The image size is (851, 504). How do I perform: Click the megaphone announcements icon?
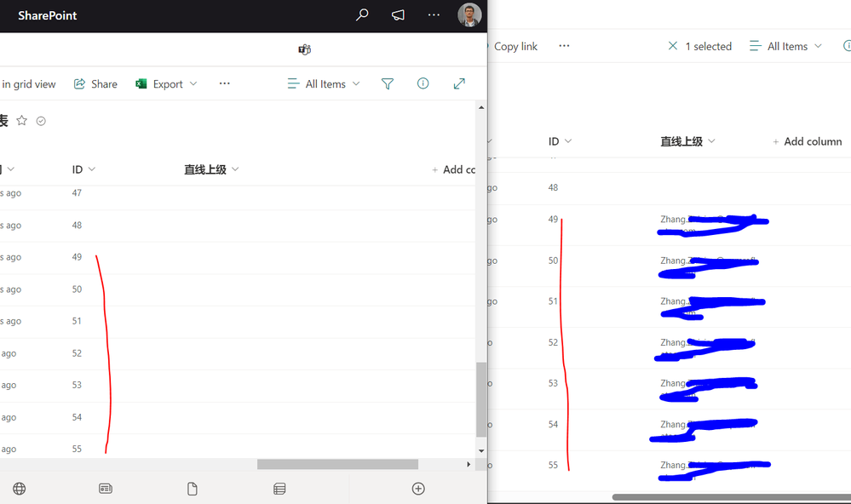pos(398,15)
